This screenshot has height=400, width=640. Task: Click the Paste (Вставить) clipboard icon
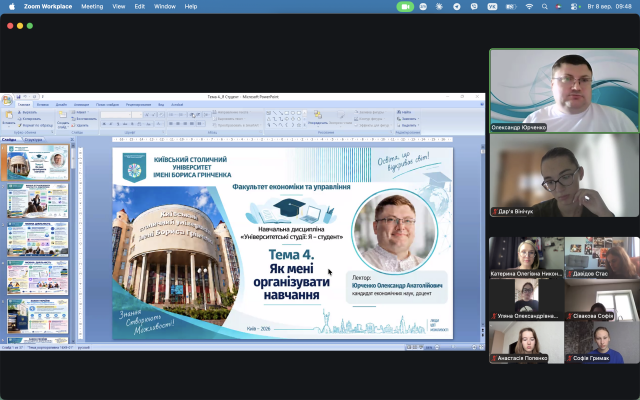click(9, 117)
